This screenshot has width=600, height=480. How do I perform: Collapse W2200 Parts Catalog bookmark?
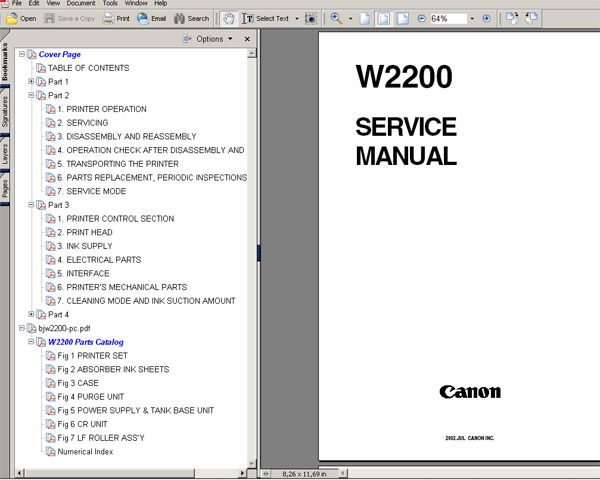coord(31,341)
